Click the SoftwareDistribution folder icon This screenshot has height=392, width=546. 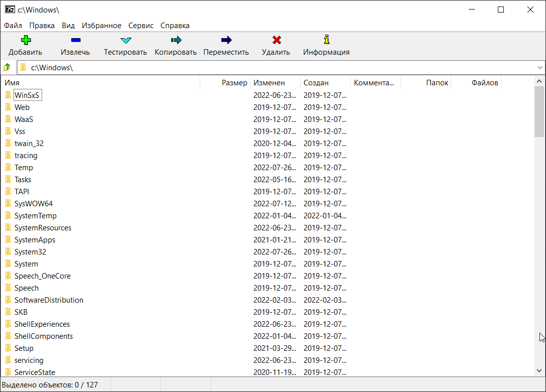click(9, 300)
